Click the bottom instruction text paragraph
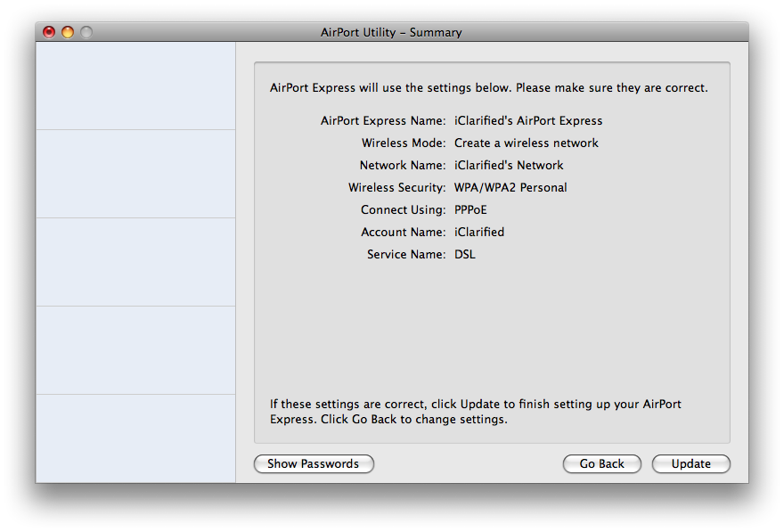784x532 pixels. click(x=476, y=412)
